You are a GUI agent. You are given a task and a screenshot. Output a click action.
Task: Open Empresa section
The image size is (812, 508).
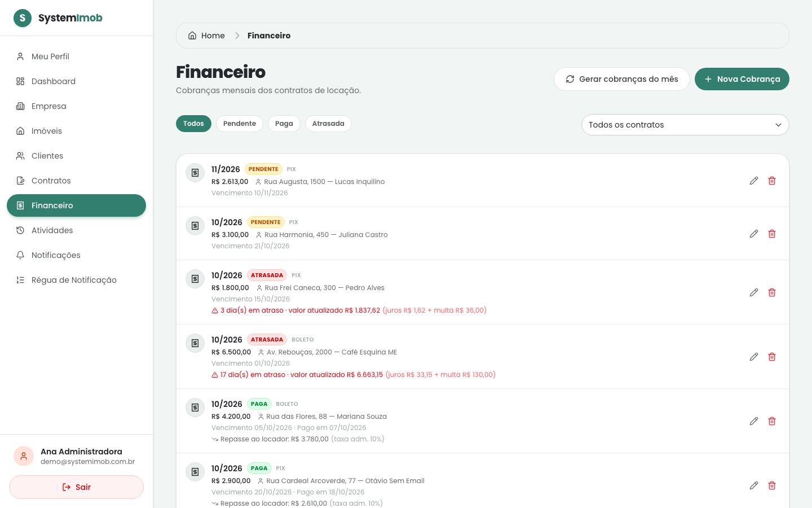(76, 106)
